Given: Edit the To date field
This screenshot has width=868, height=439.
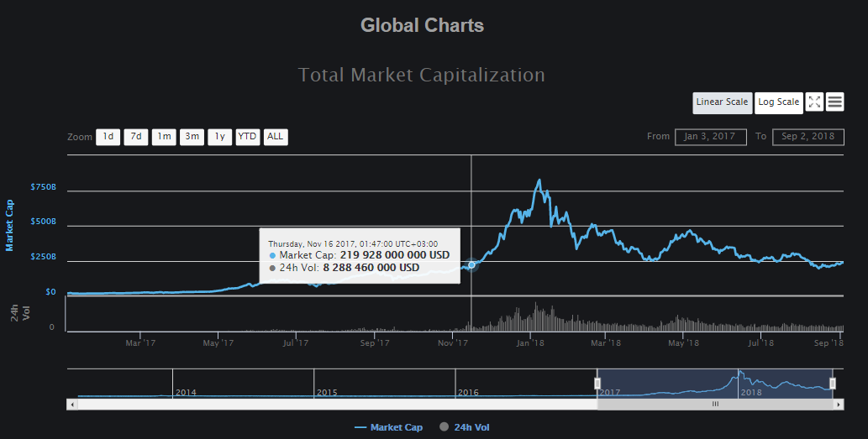Looking at the screenshot, I should coord(808,137).
